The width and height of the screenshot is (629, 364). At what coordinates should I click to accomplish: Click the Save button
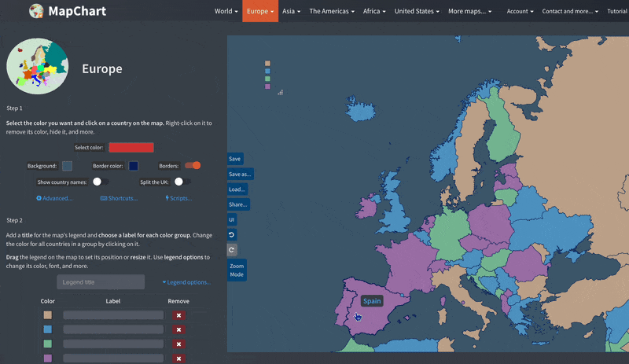[235, 159]
